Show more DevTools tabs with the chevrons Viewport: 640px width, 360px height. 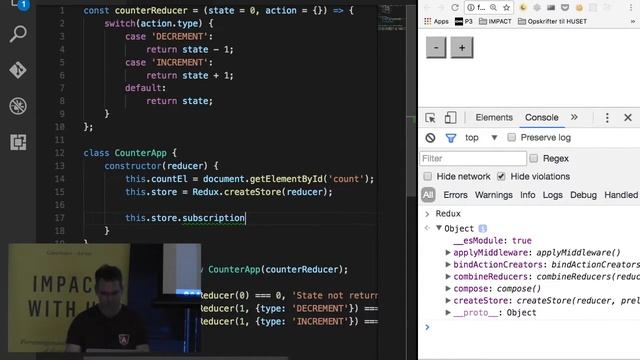coord(574,118)
